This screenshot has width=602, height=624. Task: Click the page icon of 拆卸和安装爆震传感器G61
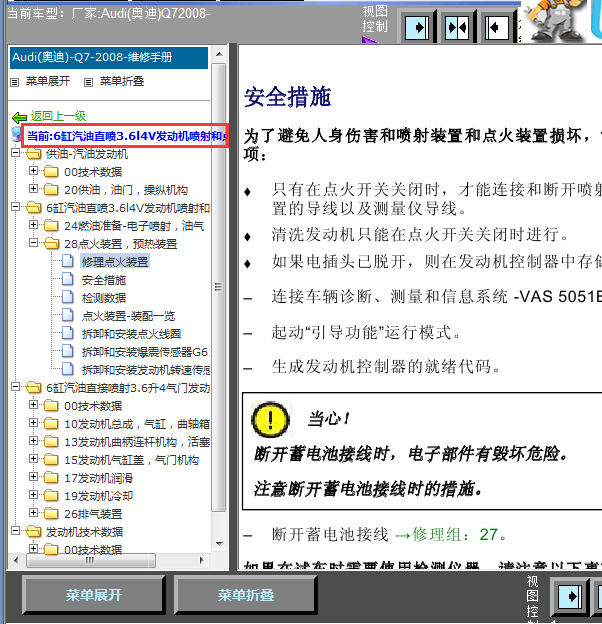pyautogui.click(x=68, y=351)
